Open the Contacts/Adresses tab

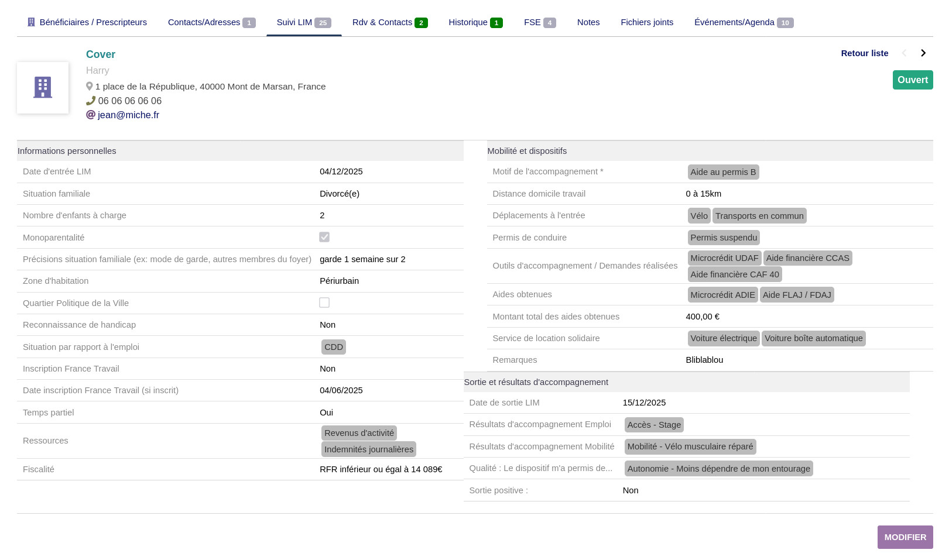211,22
